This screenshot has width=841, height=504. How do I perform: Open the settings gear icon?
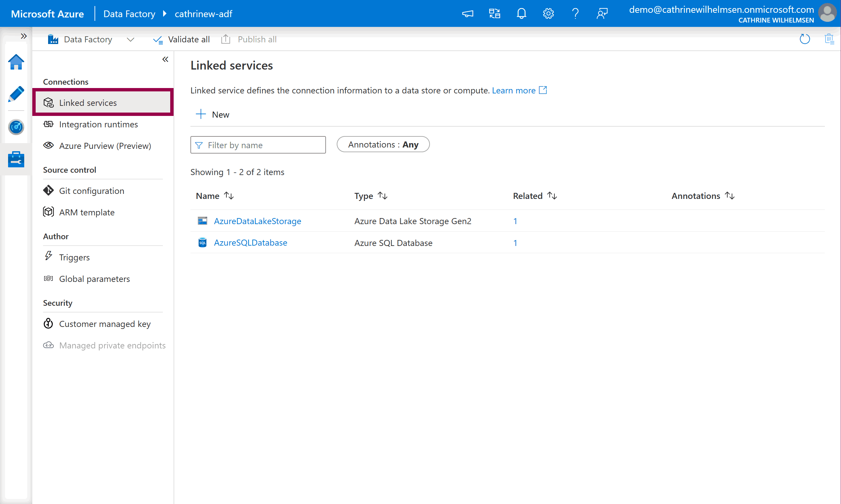click(x=548, y=13)
